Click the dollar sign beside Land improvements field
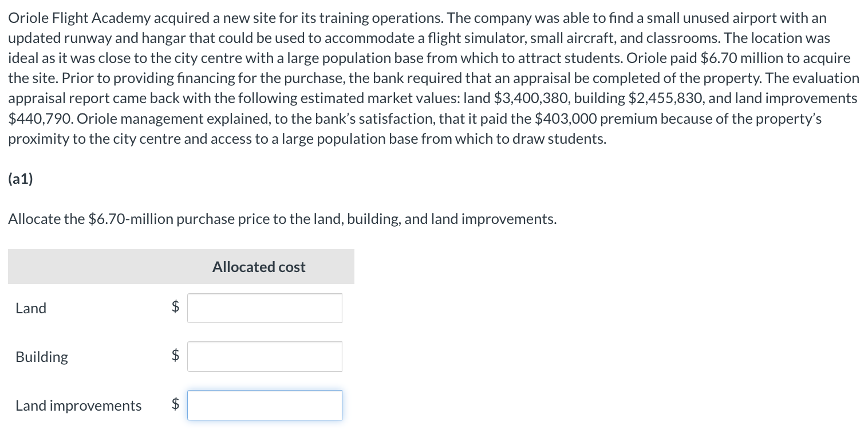Image resolution: width=868 pixels, height=441 pixels. [x=175, y=405]
